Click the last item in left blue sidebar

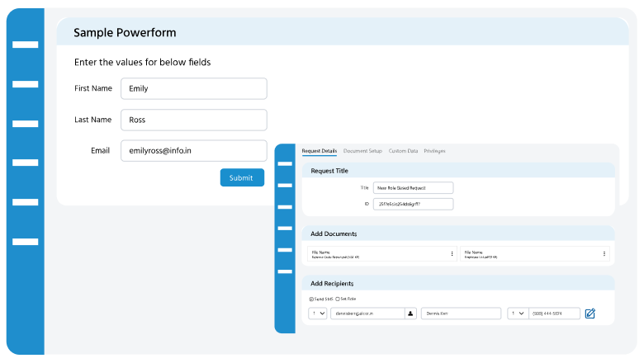(26, 242)
